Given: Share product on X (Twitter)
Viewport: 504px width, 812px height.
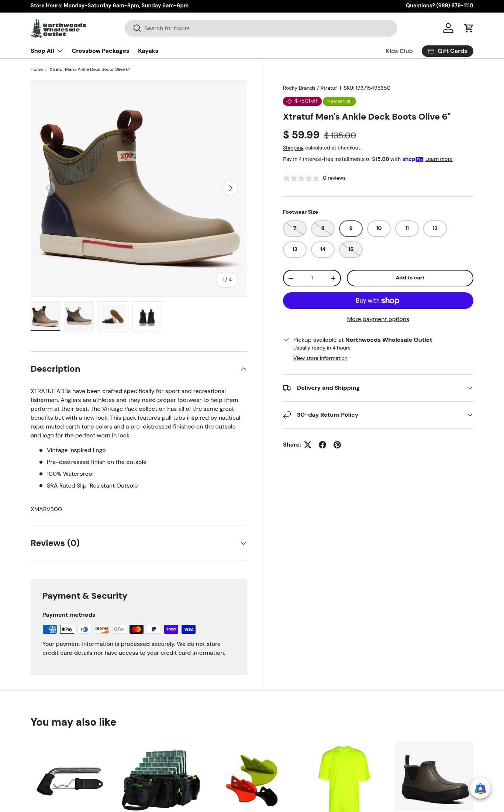Looking at the screenshot, I should (308, 445).
